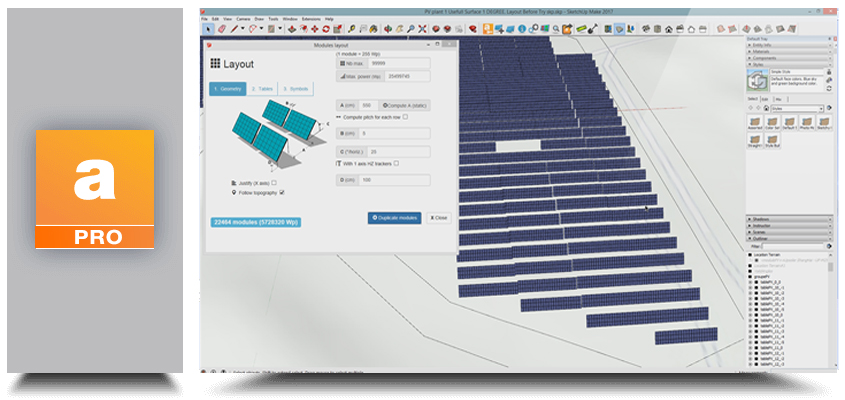
Task: Go to In Model home icon in Styles
Action: tap(766, 108)
